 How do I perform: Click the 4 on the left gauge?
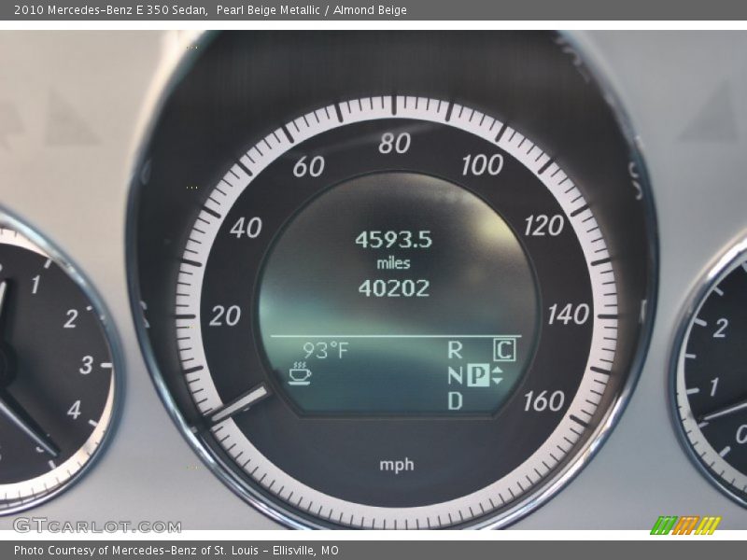74,410
